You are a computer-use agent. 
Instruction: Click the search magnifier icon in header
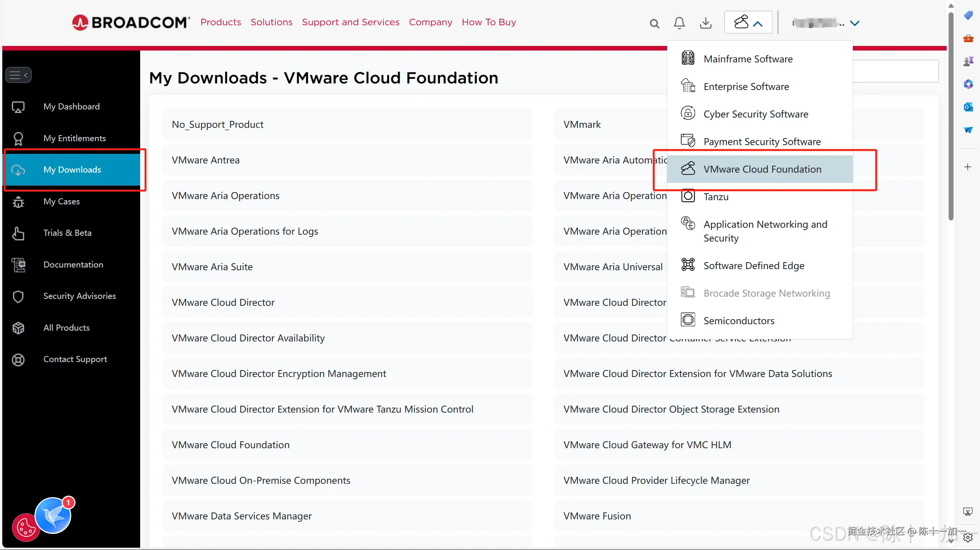[654, 23]
